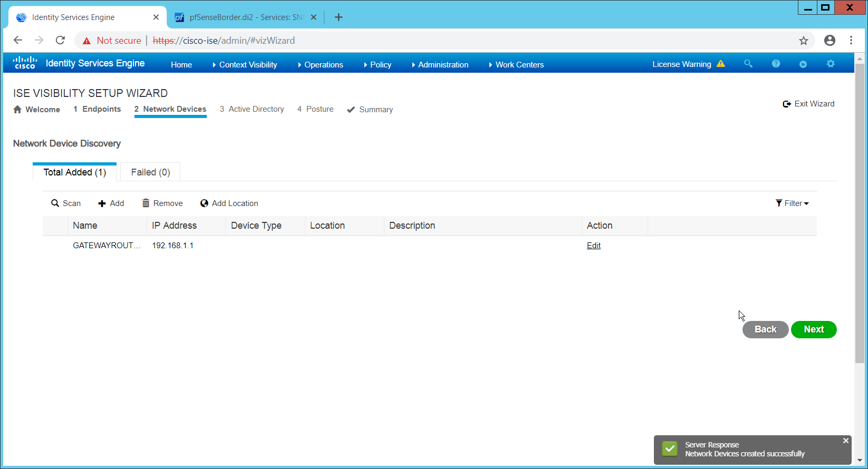
Task: Bookmark this page with star icon
Action: 803,41
